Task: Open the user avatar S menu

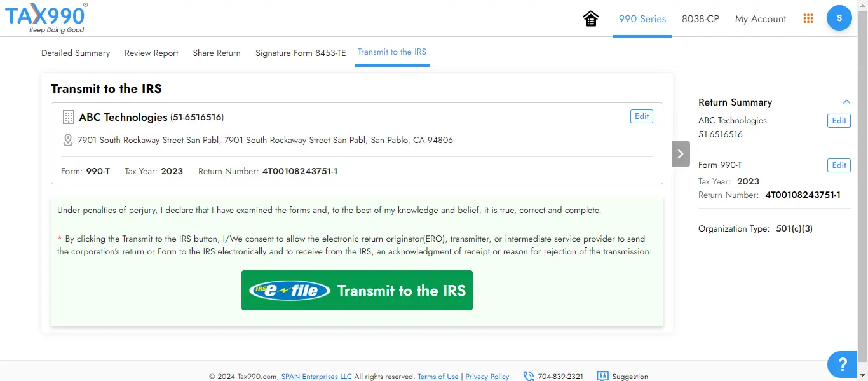Action: [x=839, y=18]
